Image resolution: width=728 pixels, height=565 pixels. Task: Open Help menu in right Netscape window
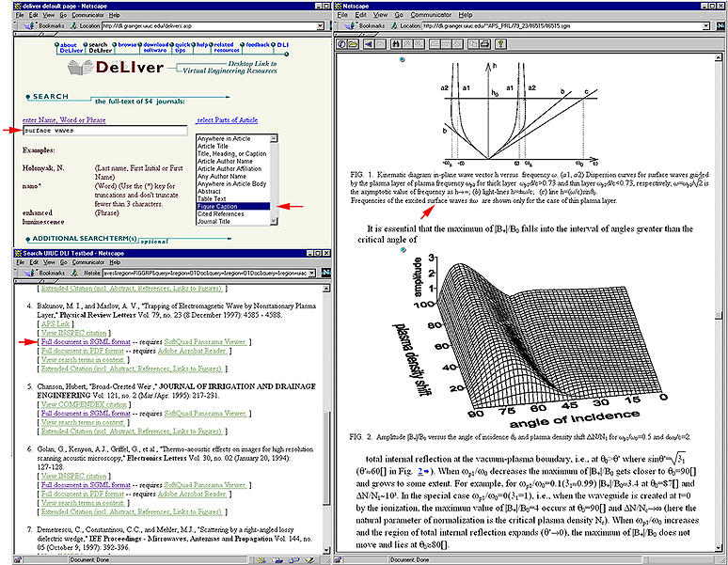point(466,15)
